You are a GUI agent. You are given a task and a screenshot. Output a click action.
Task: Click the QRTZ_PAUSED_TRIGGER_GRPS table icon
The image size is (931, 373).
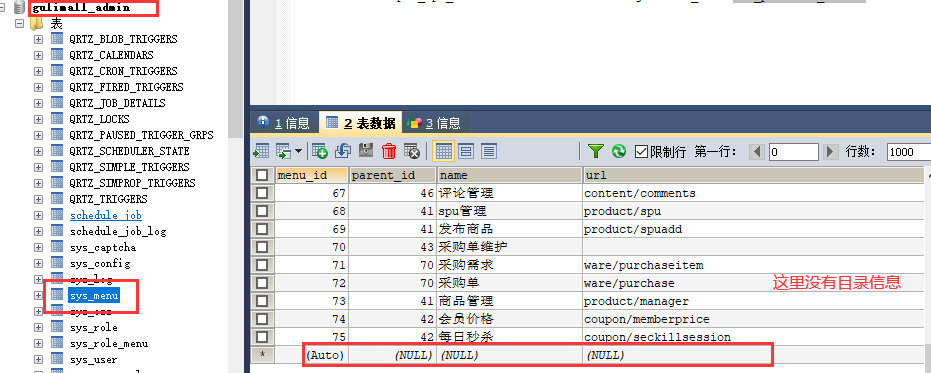pos(57,135)
